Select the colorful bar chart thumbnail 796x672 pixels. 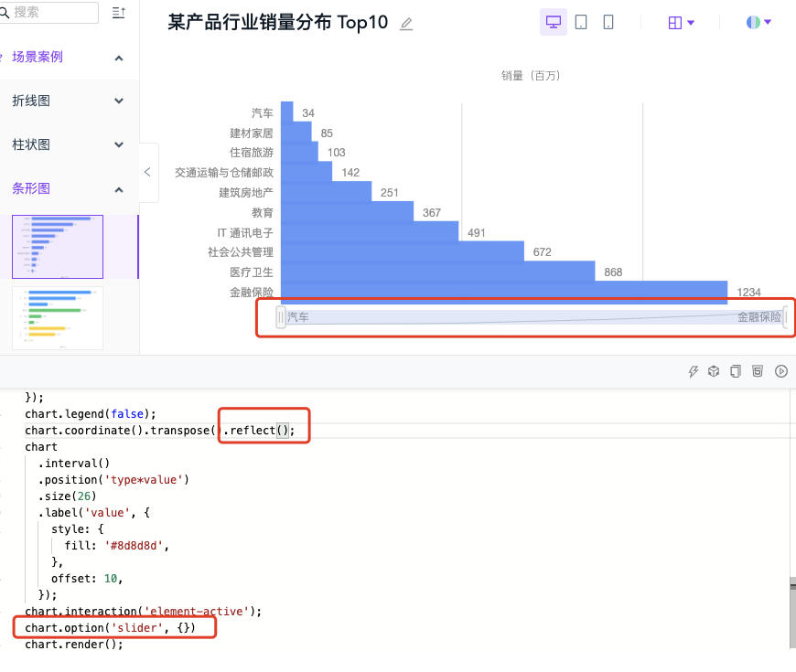coord(57,316)
